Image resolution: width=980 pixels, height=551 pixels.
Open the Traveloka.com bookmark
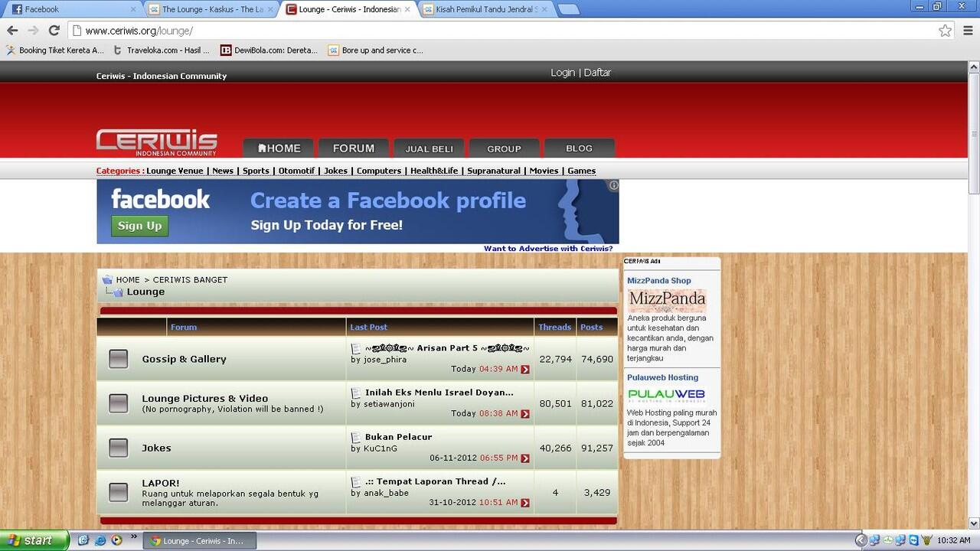pos(162,51)
